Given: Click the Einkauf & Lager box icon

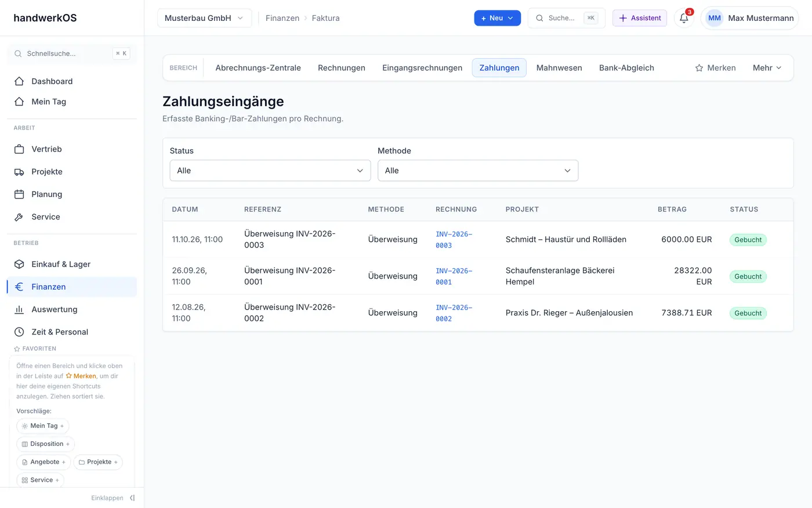Looking at the screenshot, I should (x=19, y=264).
